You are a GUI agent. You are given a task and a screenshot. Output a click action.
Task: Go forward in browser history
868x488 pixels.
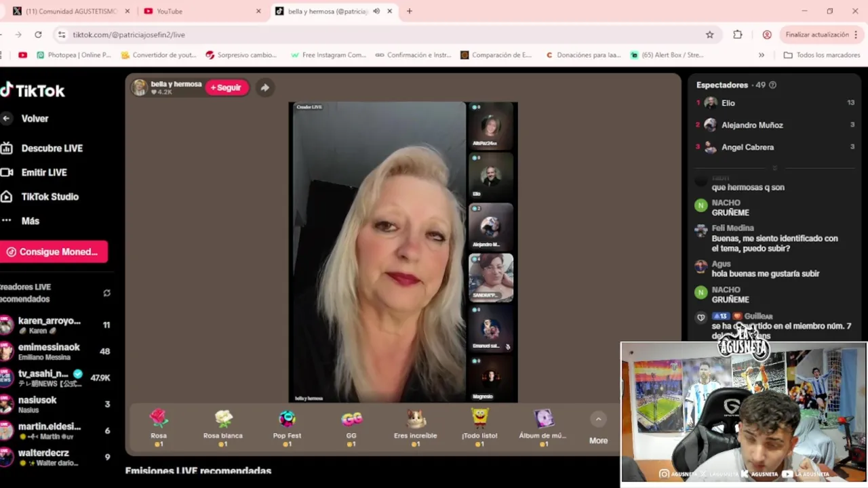pos(18,35)
